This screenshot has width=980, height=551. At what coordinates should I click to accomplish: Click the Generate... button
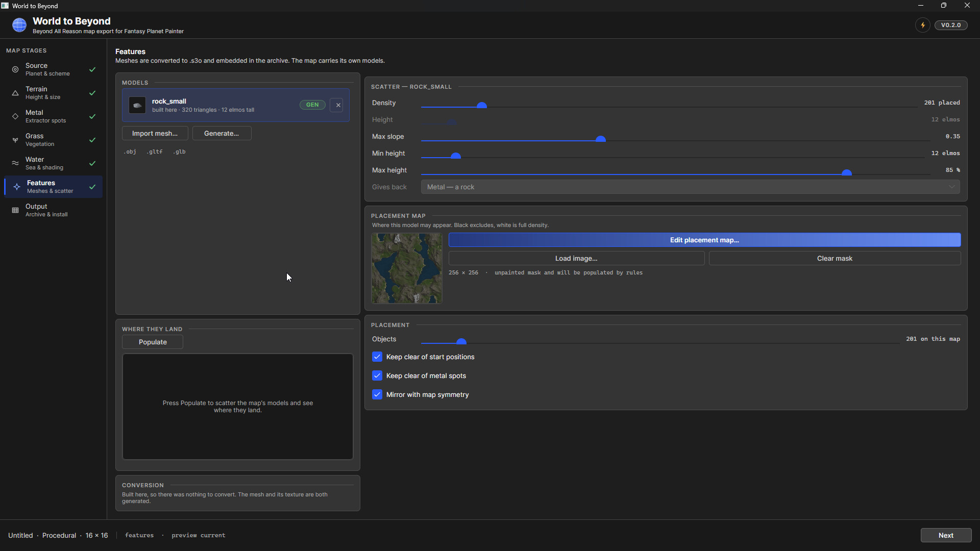pyautogui.click(x=222, y=133)
